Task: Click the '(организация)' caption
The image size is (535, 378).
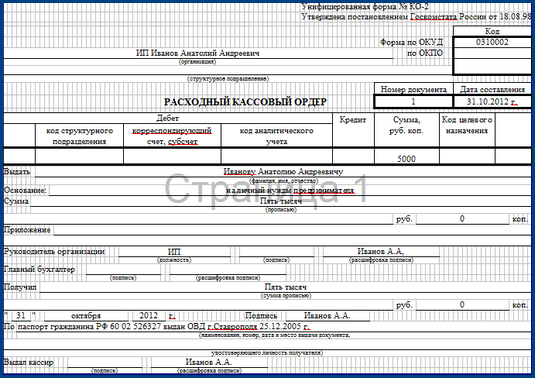Action: 198,62
